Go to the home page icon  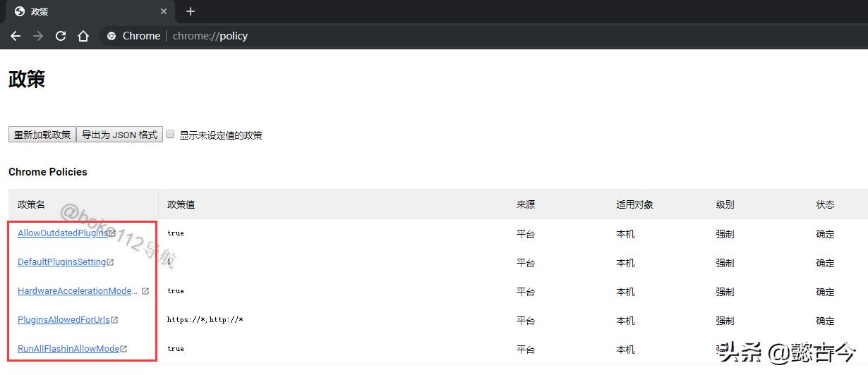(x=83, y=36)
